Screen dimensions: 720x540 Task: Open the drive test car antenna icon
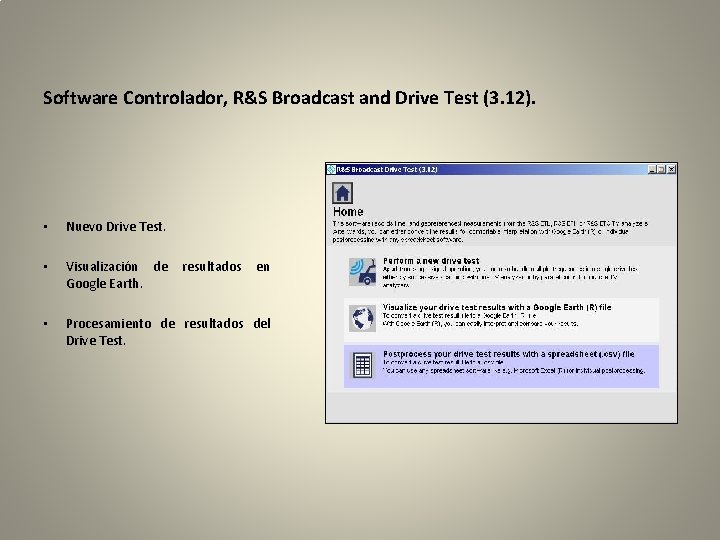tap(362, 271)
